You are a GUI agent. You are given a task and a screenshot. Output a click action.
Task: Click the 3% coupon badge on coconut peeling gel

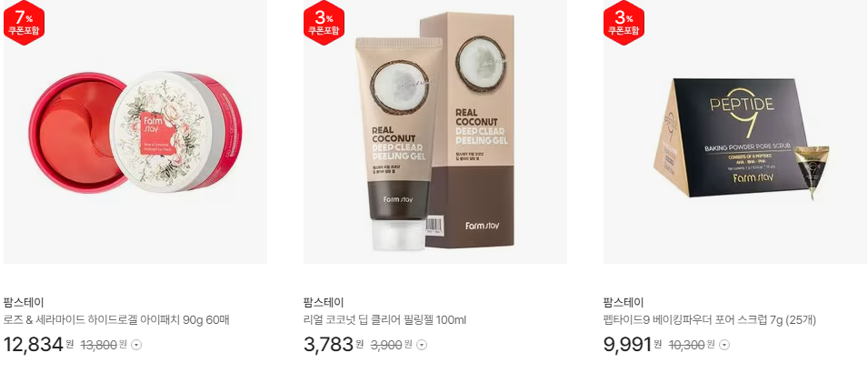click(324, 23)
